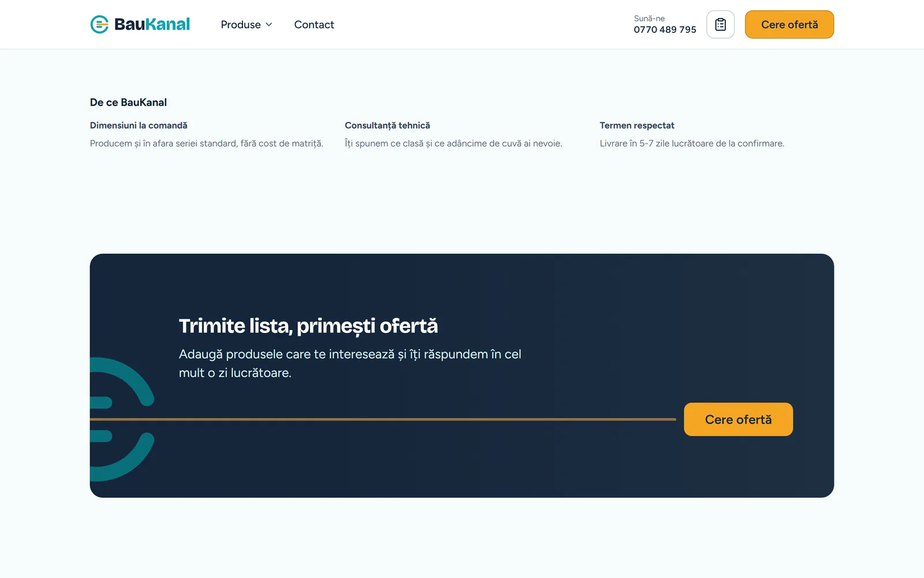Click 'Dimensiuni la comandă' title
Viewport: 924px width, 578px height.
point(139,125)
